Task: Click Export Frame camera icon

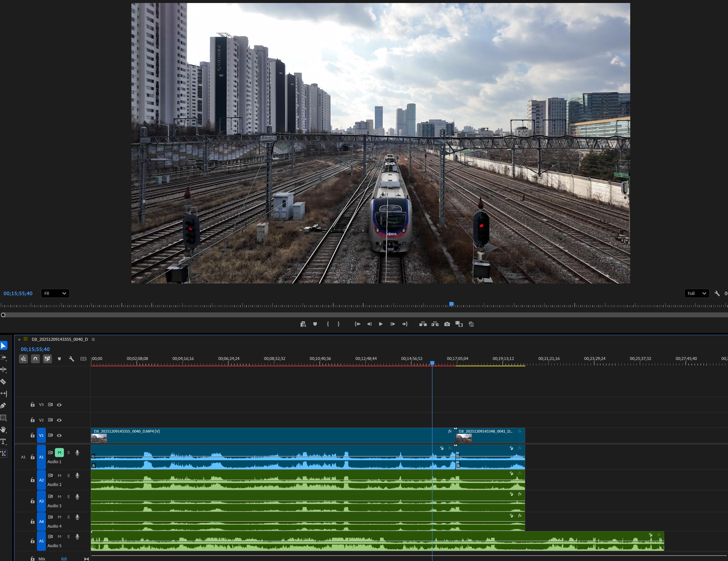Action: pos(447,324)
